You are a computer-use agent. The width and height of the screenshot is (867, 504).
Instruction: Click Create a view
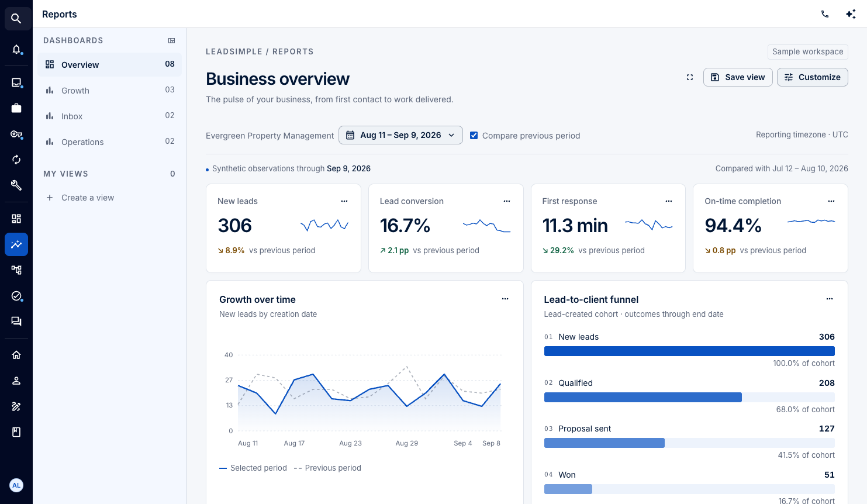(x=110, y=198)
